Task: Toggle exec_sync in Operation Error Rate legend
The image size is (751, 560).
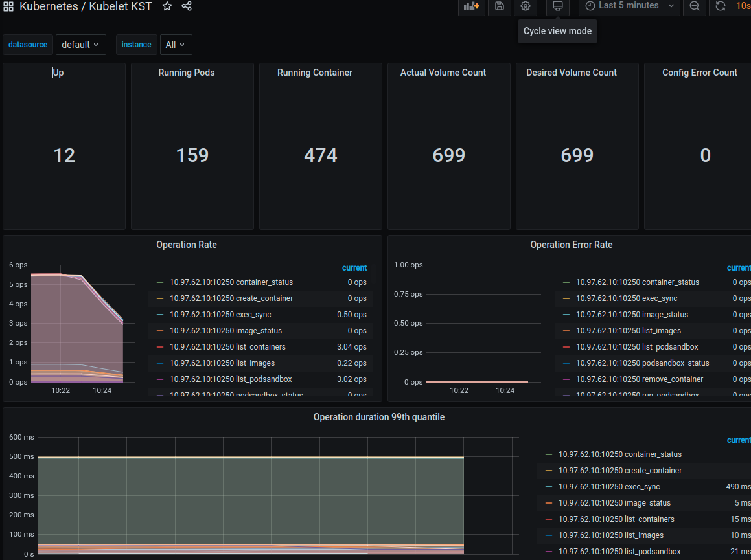Action: point(627,298)
